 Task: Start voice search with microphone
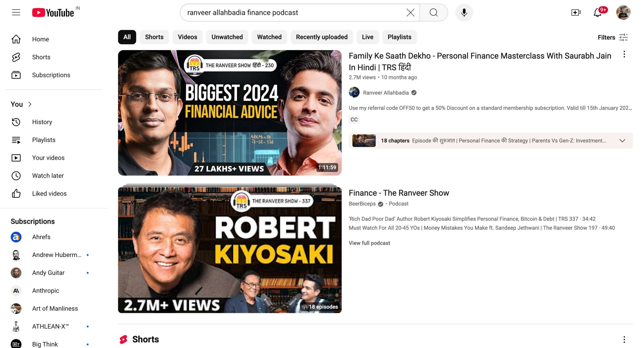coord(464,12)
